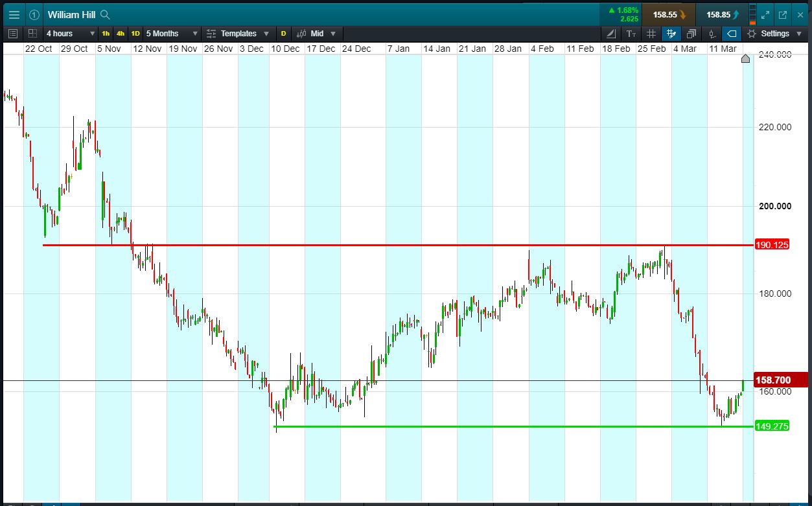Click the search magnifier beside William Hill
The height and width of the screenshot is (506, 812).
106,14
